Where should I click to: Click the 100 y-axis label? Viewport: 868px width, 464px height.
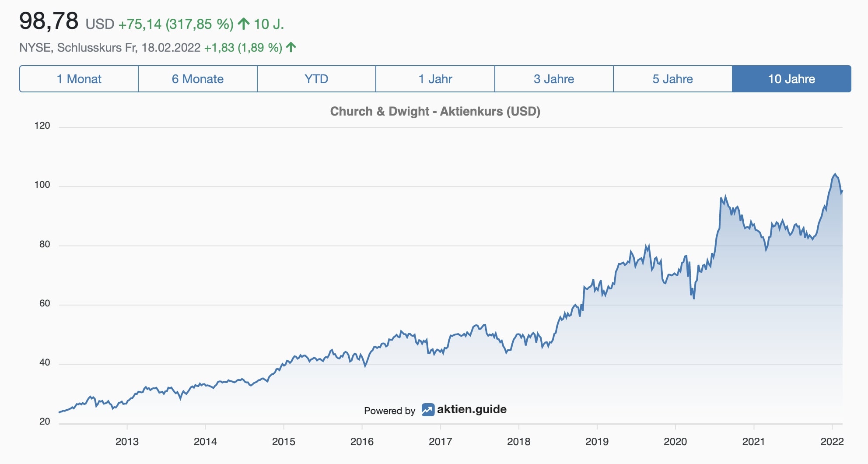pyautogui.click(x=42, y=185)
